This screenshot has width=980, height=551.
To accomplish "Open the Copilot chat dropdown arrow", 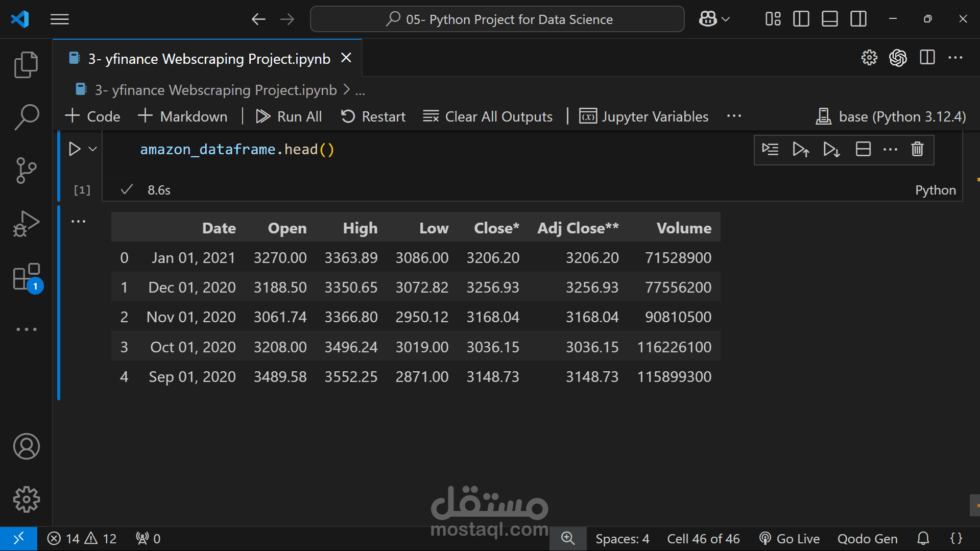I will pyautogui.click(x=726, y=19).
